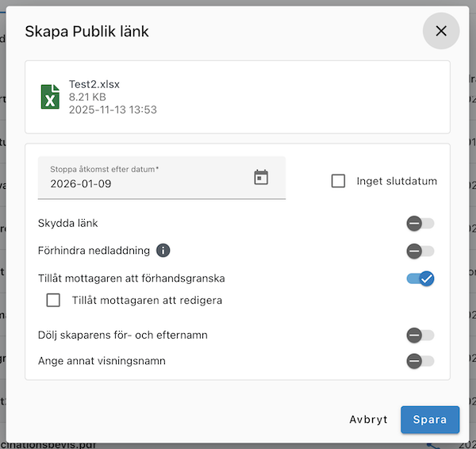Switch on Dölj skaparens för- och efternamn
This screenshot has height=449, width=476.
[420, 335]
